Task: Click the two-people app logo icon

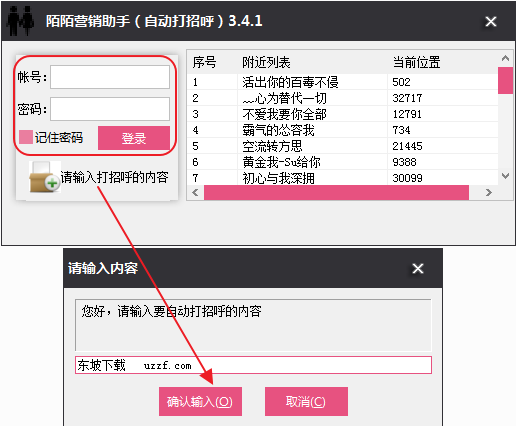Action: [x=20, y=21]
